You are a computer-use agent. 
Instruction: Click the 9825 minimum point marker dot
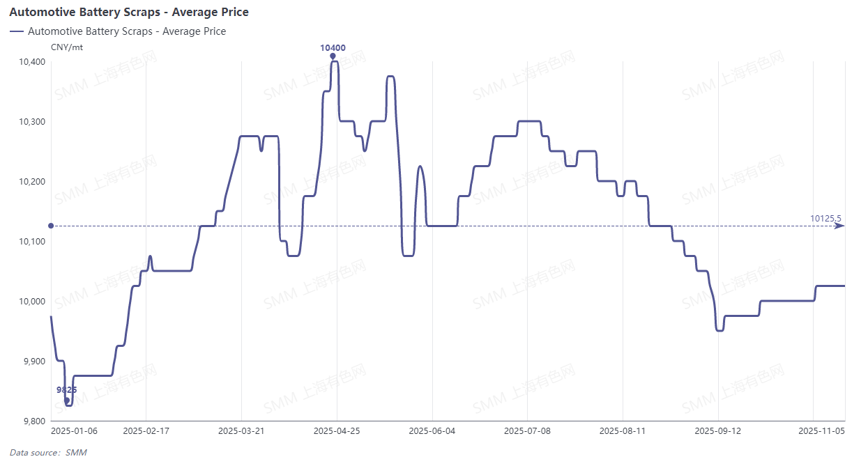pos(67,401)
